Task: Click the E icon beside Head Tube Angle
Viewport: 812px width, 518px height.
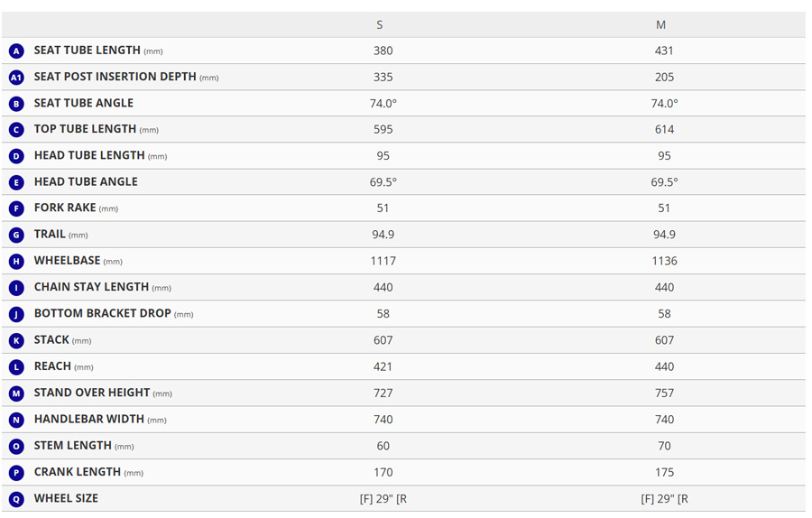Action: (16, 182)
